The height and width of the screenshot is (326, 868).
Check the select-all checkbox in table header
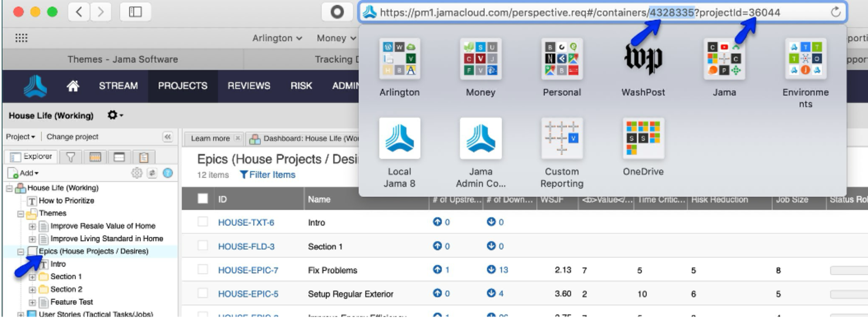[202, 199]
